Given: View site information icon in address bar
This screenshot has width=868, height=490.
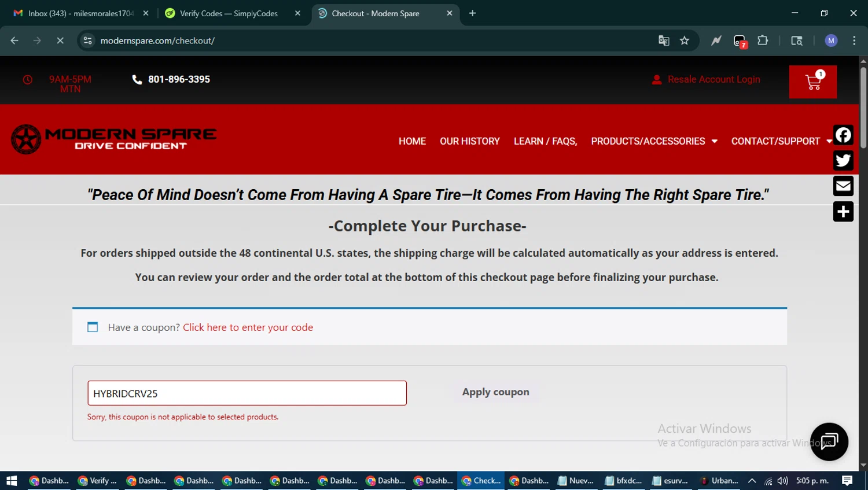Looking at the screenshot, I should [87, 40].
